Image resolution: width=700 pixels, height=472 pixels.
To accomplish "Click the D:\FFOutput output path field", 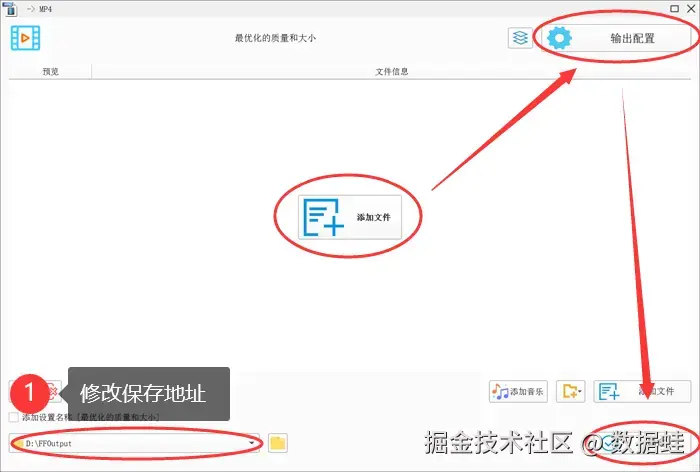I will point(134,443).
